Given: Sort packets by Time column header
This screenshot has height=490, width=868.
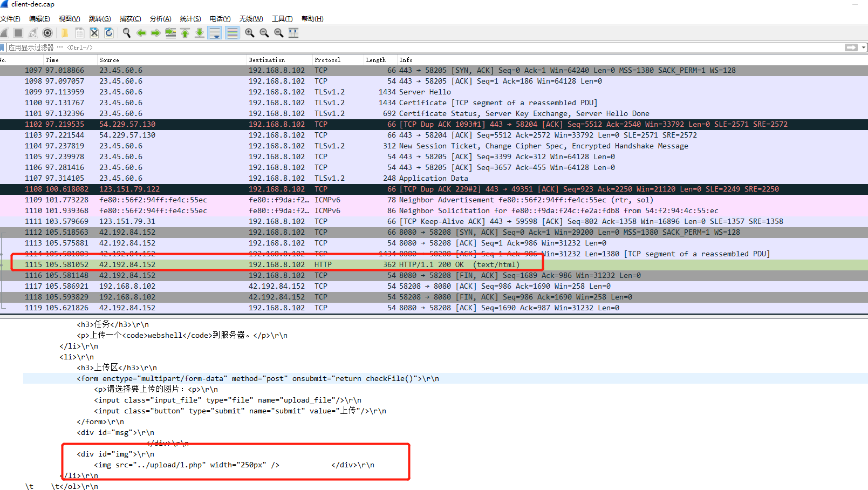Looking at the screenshot, I should [70, 60].
